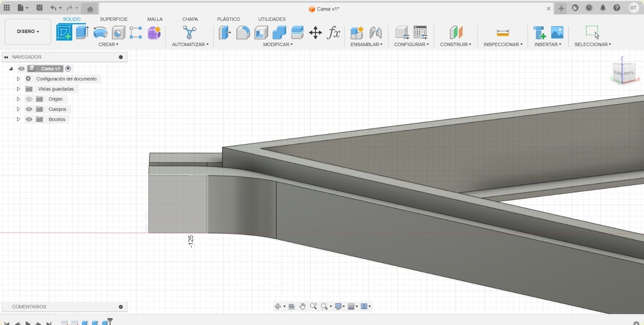Pick the Empalme (fillet) tool icon
Image resolution: width=644 pixels, height=325 pixels.
tap(243, 33)
